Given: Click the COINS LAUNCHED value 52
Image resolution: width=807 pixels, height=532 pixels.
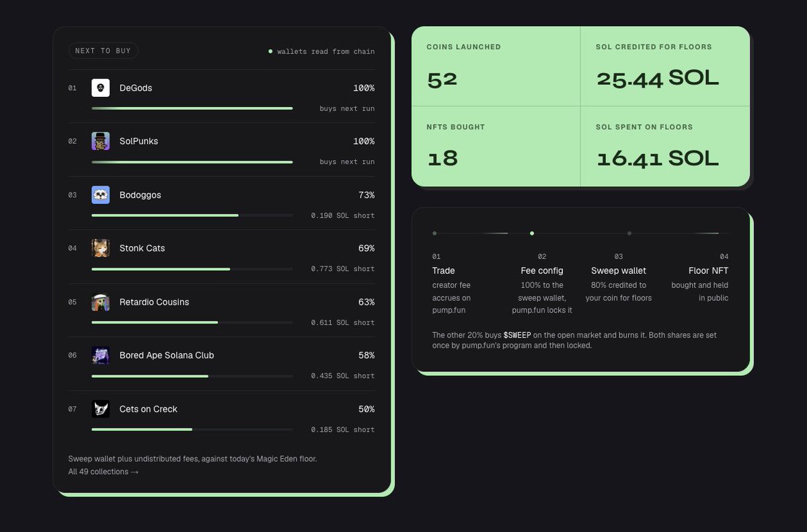Looking at the screenshot, I should 443,79.
